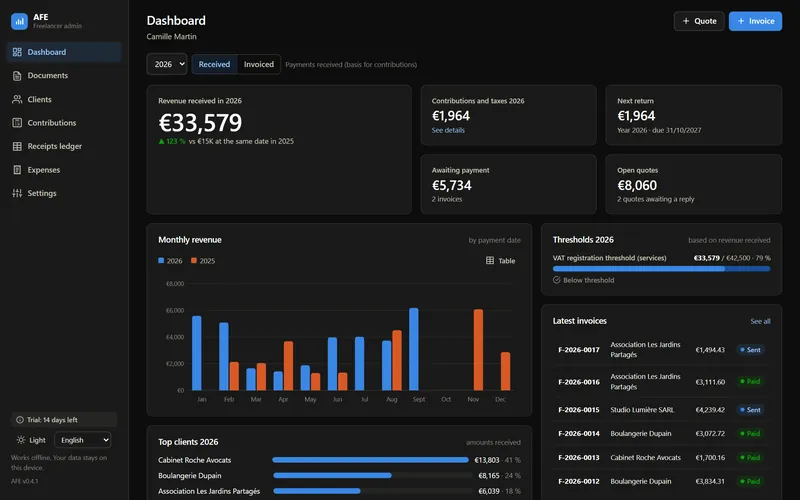Screen dimensions: 800x500
Task: Open the Receipts ledger
Action: [64, 146]
